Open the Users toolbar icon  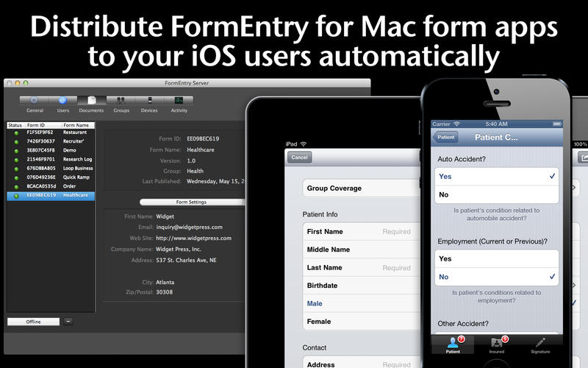pyautogui.click(x=62, y=100)
